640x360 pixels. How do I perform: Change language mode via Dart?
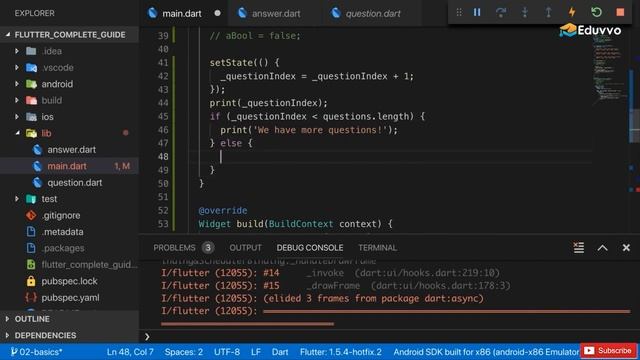[x=280, y=352]
